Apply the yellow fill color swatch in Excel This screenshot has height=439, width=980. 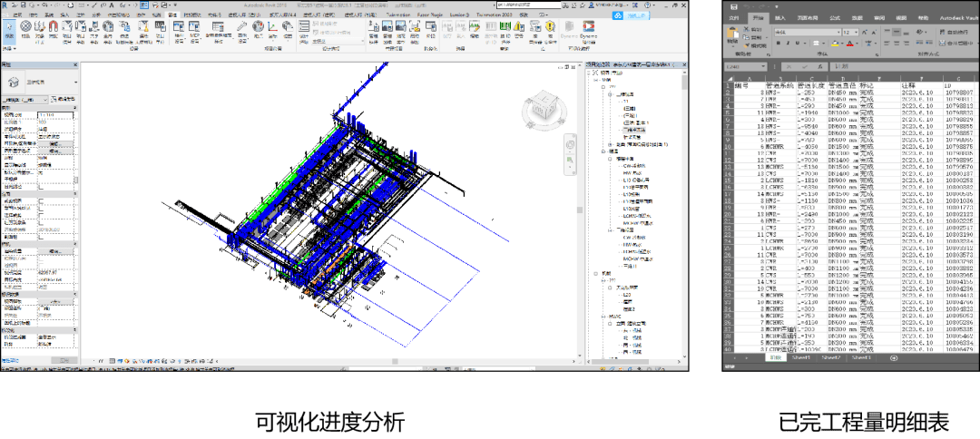click(835, 44)
